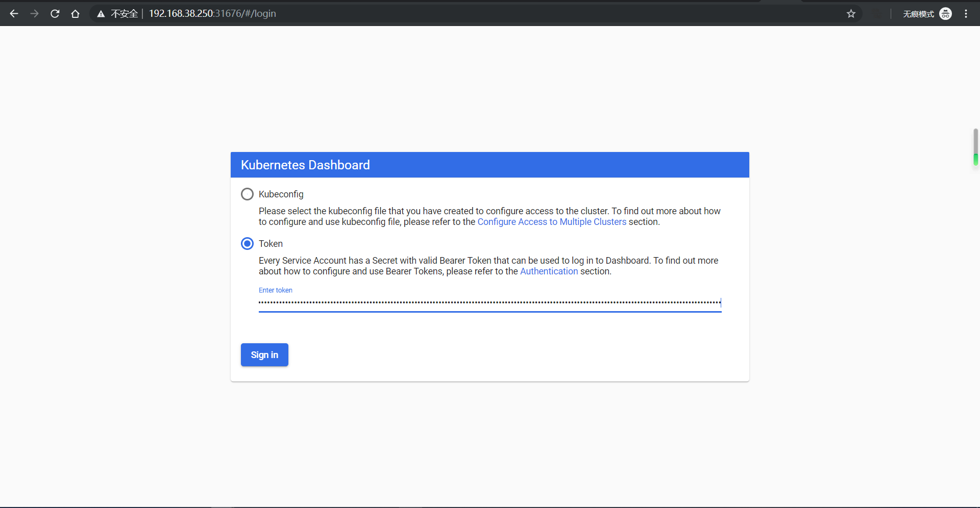Bookmark this page with the star icon
980x508 pixels.
[851, 14]
